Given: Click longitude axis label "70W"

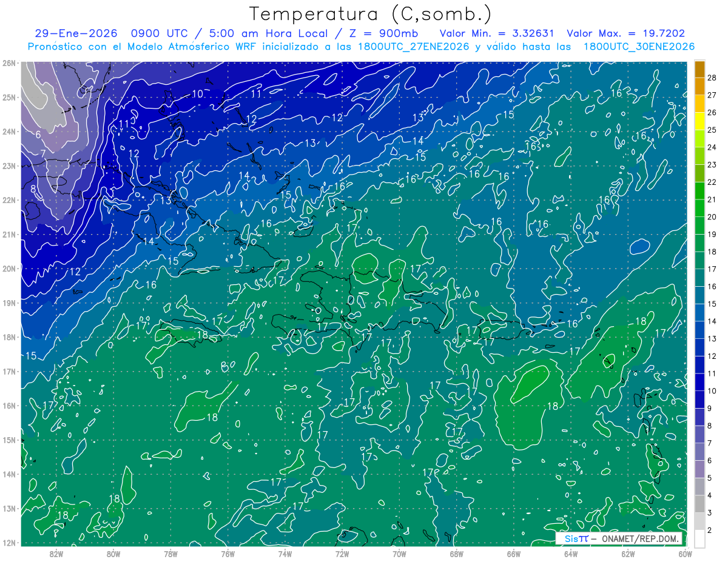Looking at the screenshot, I should [x=399, y=554].
